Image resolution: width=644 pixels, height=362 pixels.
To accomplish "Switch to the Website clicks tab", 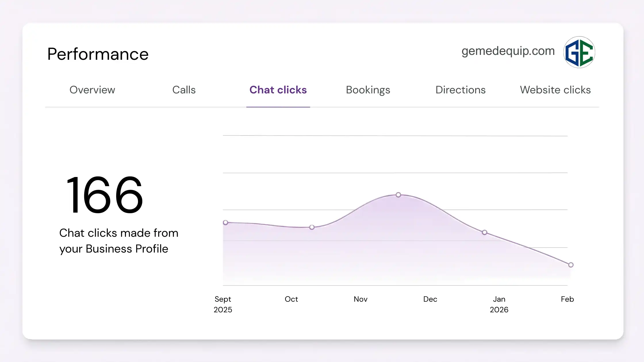I will (555, 90).
